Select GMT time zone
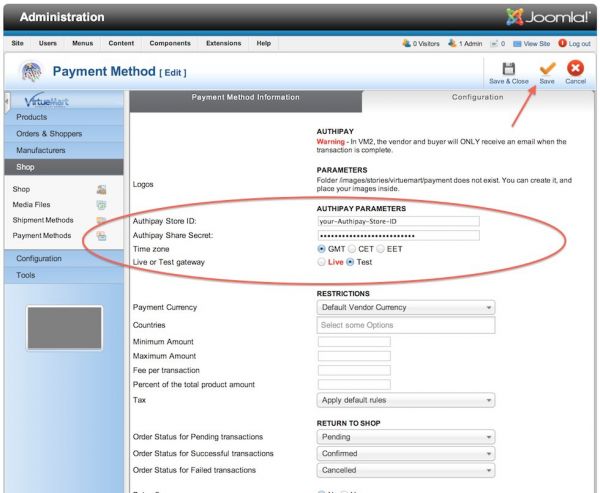This screenshot has width=600, height=493. click(321, 249)
